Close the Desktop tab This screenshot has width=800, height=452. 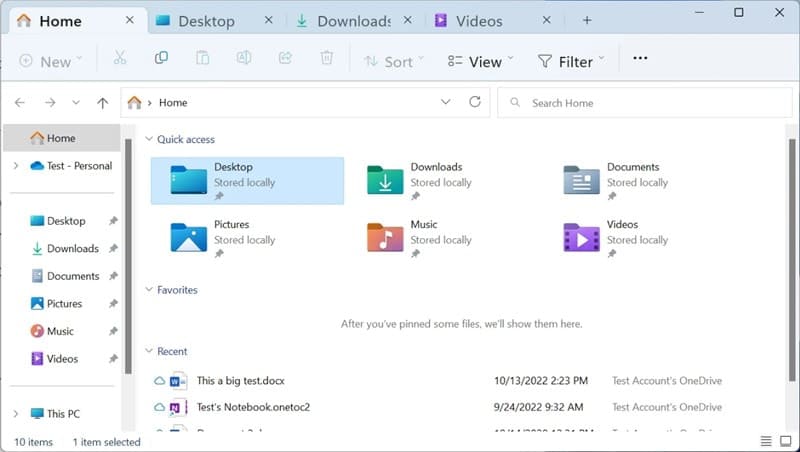268,20
